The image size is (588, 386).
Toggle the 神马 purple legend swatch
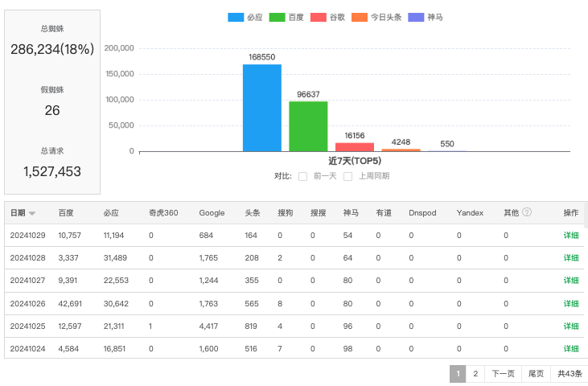(x=417, y=17)
